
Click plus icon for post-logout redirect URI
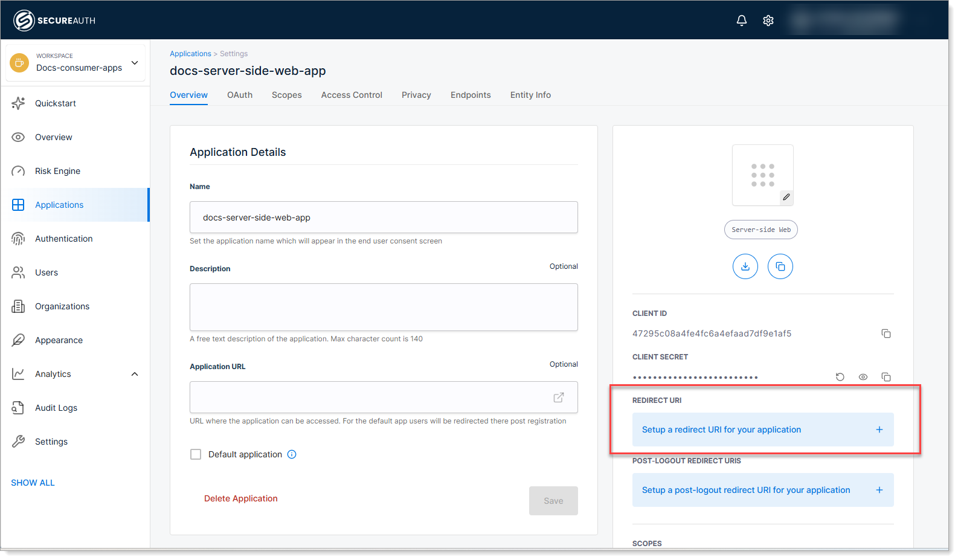(879, 490)
